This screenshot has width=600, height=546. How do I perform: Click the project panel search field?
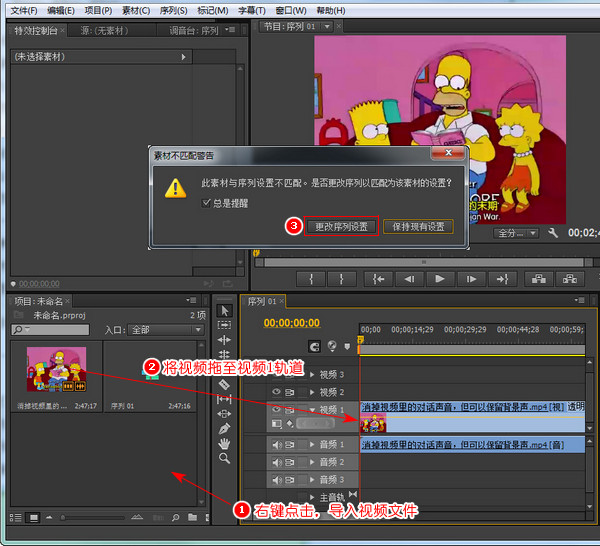51,329
